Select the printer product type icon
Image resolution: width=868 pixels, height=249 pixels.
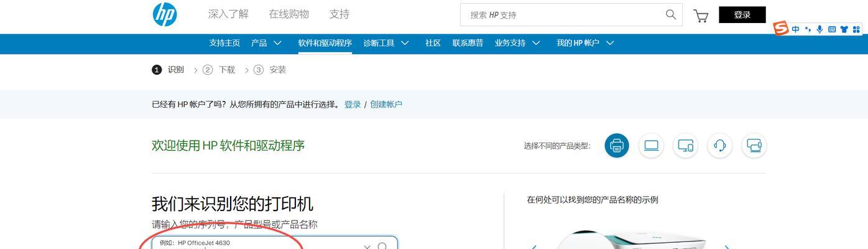(x=617, y=146)
